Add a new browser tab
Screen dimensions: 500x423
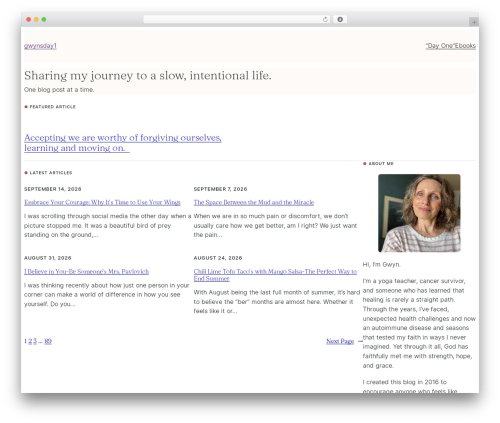coord(474,22)
